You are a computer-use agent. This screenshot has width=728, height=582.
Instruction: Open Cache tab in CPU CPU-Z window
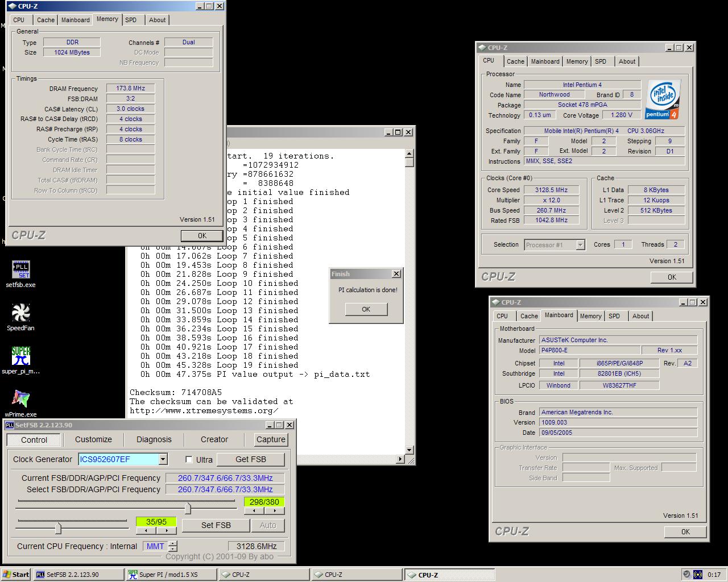515,61
